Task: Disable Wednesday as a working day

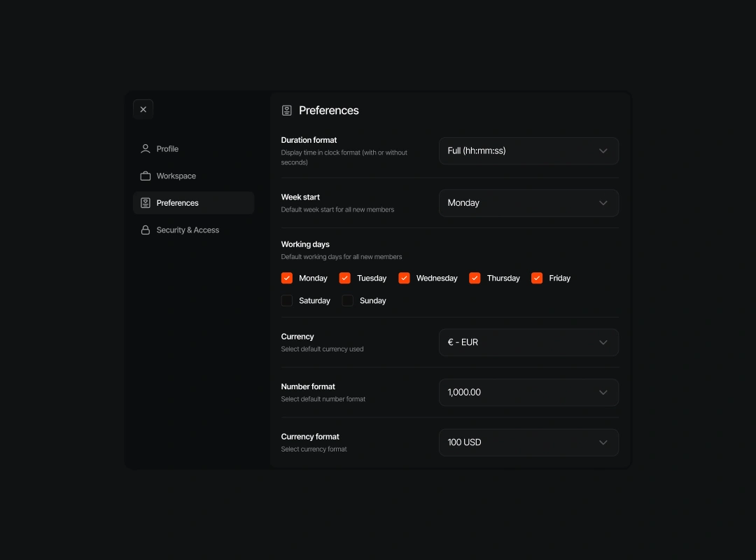Action: 404,278
